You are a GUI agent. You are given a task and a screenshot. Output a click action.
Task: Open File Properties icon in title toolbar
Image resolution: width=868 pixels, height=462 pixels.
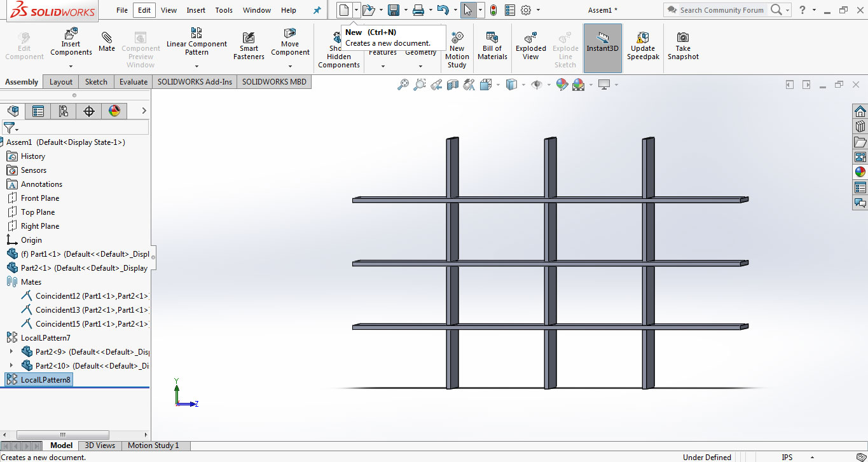click(509, 10)
